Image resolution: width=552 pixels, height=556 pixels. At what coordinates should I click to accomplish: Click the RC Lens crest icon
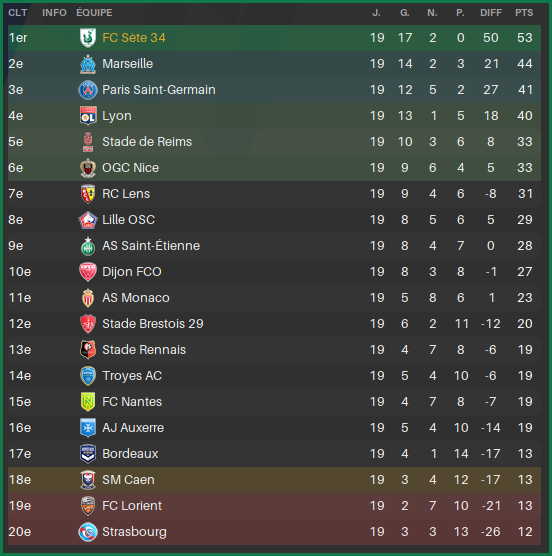pos(88,194)
